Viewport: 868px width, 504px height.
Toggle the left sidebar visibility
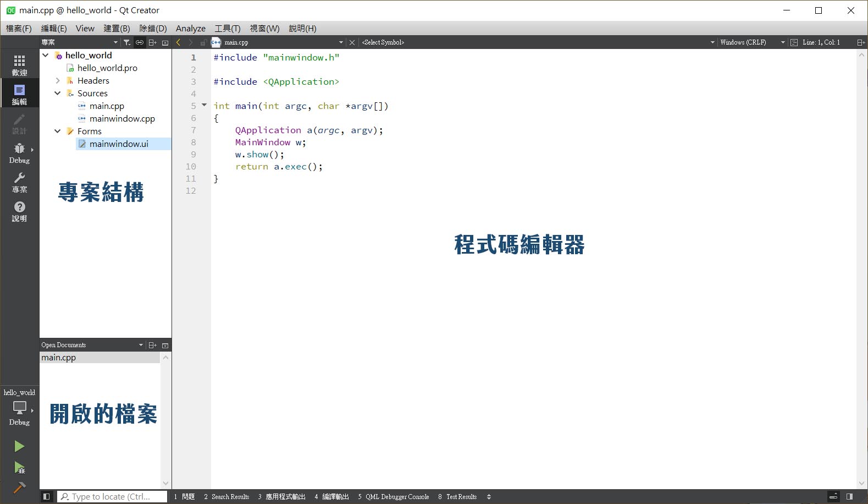click(x=47, y=496)
